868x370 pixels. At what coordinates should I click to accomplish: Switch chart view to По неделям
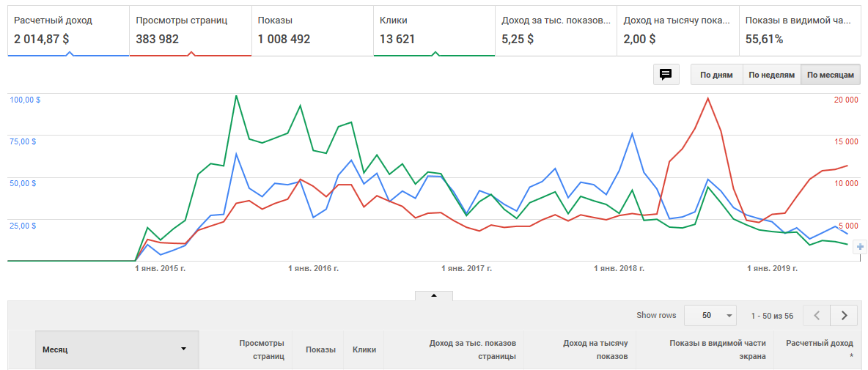pyautogui.click(x=771, y=75)
